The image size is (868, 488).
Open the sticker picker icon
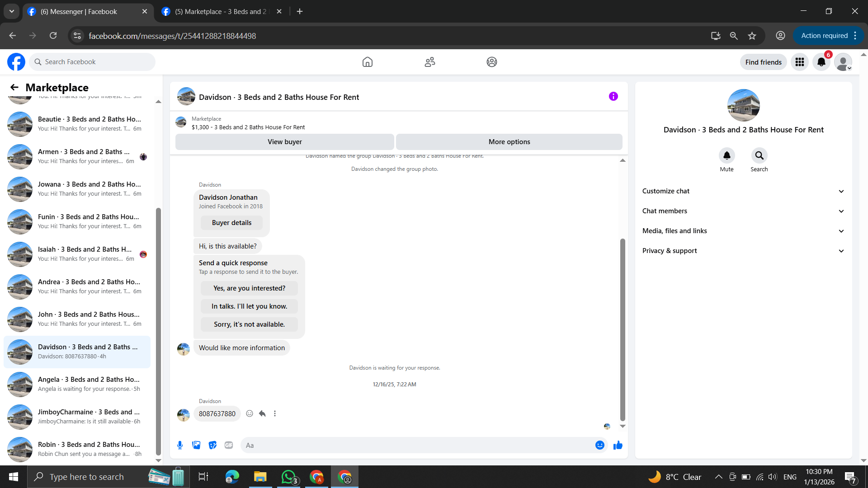point(212,445)
